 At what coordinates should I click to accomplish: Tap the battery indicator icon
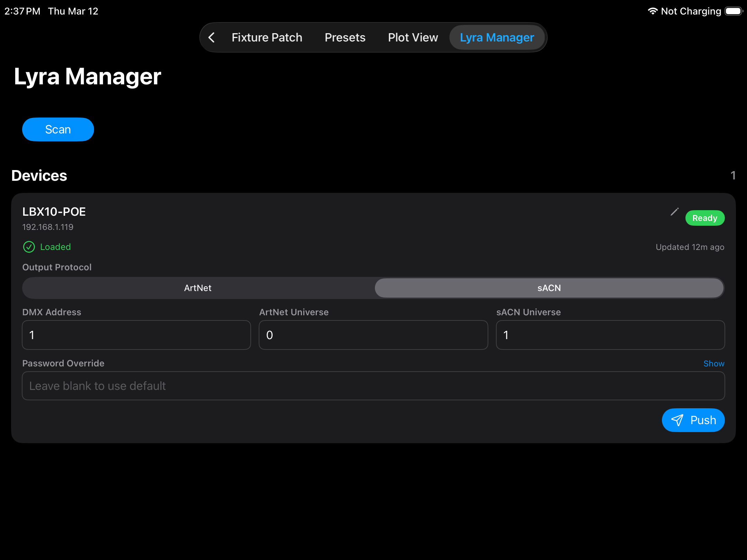[734, 11]
